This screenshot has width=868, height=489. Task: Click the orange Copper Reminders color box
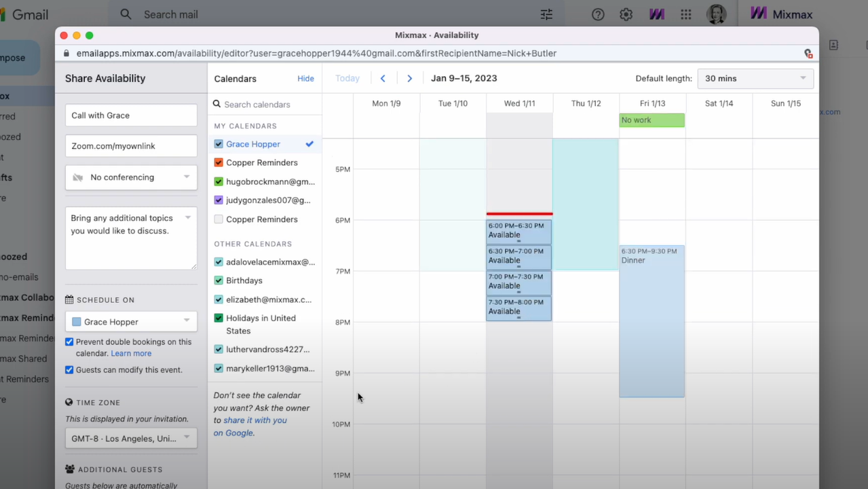point(219,163)
